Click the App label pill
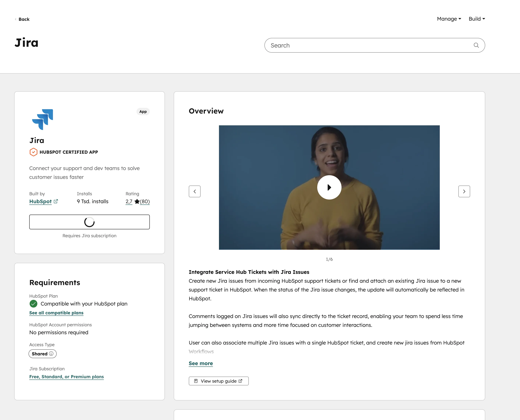 tap(143, 112)
